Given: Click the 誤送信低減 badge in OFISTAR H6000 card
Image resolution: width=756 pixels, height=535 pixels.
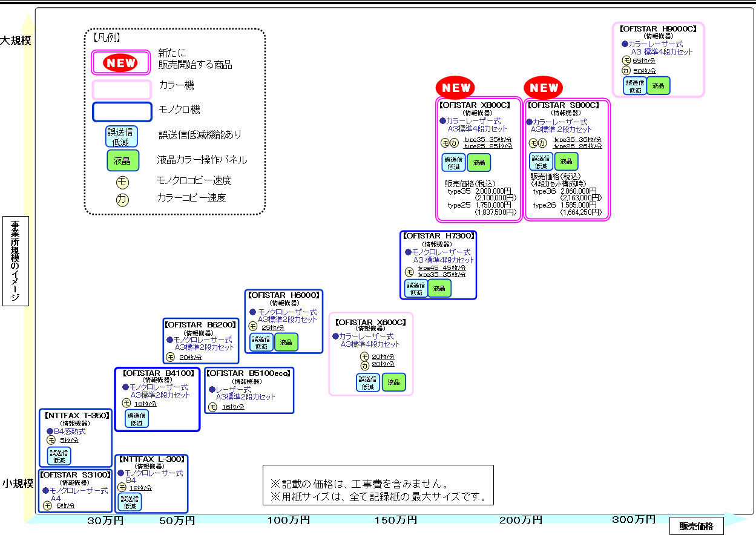Looking at the screenshot, I should [261, 343].
